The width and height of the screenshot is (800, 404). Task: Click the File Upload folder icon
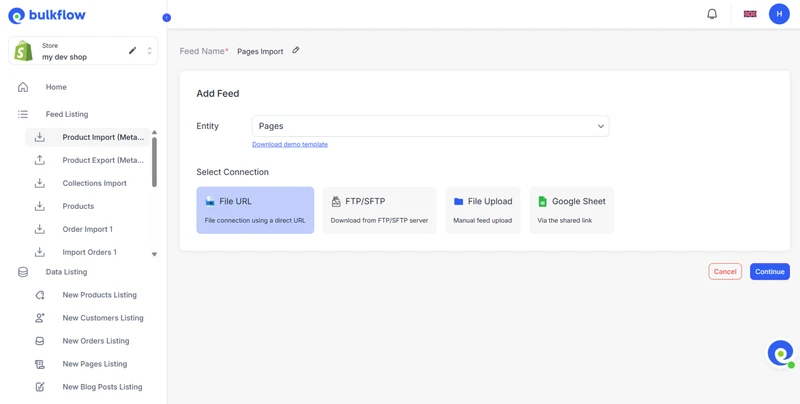point(458,201)
